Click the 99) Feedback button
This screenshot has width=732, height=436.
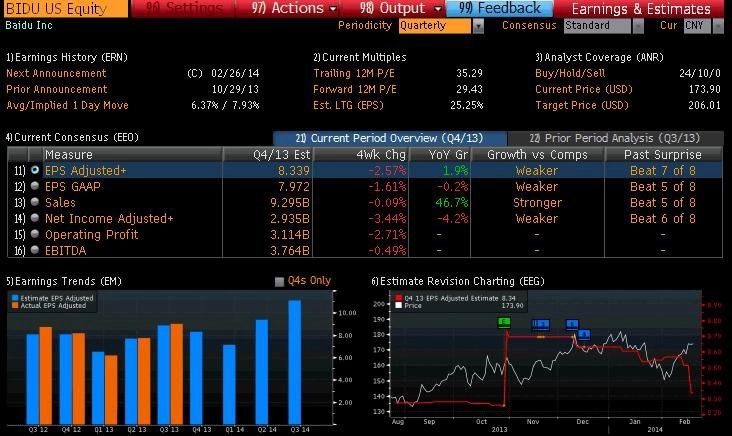[x=500, y=8]
